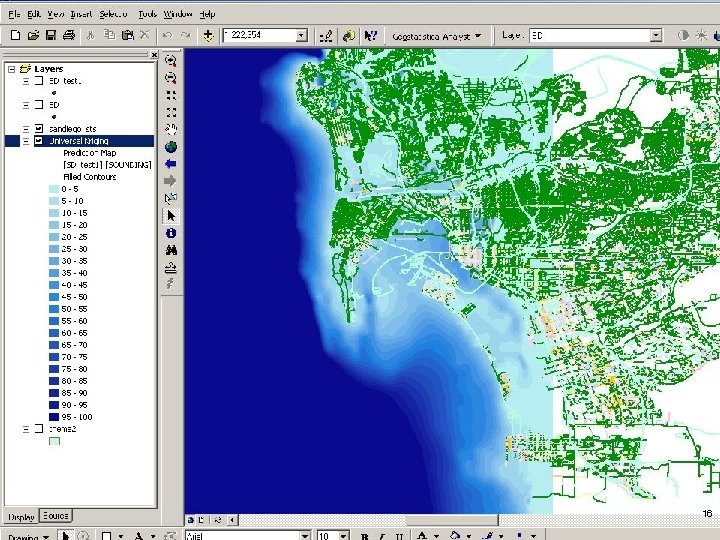
Task: Click the Redo arrow icon
Action: pos(186,35)
